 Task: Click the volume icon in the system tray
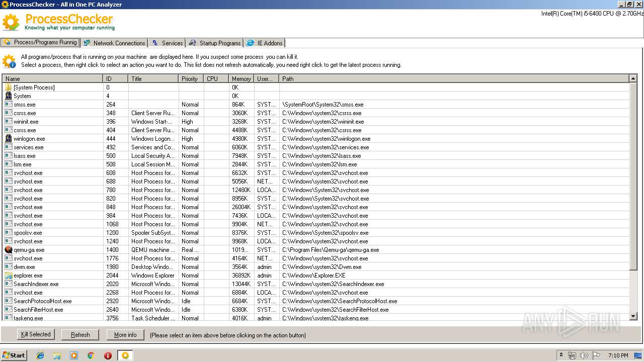584,355
